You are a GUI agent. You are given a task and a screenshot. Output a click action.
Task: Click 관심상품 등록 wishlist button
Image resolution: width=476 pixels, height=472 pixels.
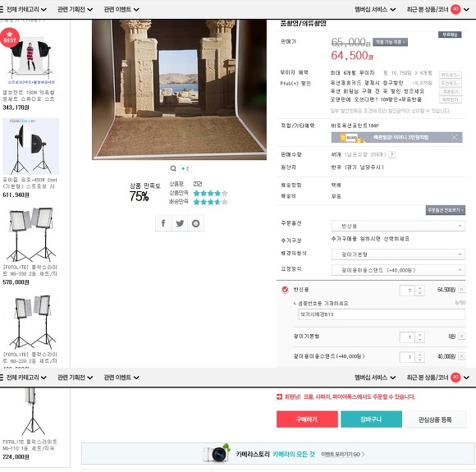435,419
